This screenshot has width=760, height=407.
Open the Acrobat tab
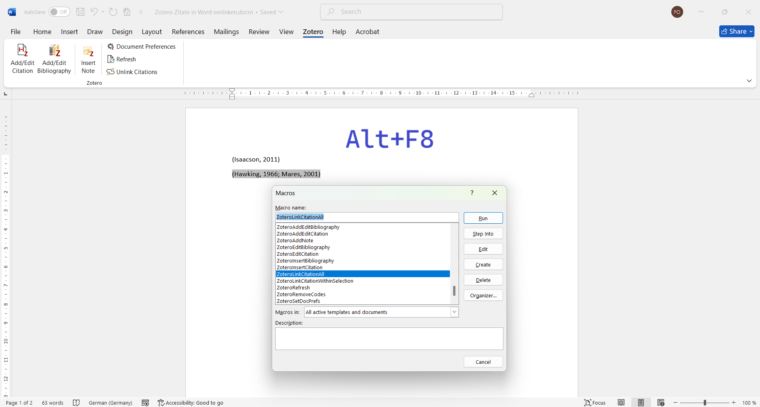[x=367, y=31]
